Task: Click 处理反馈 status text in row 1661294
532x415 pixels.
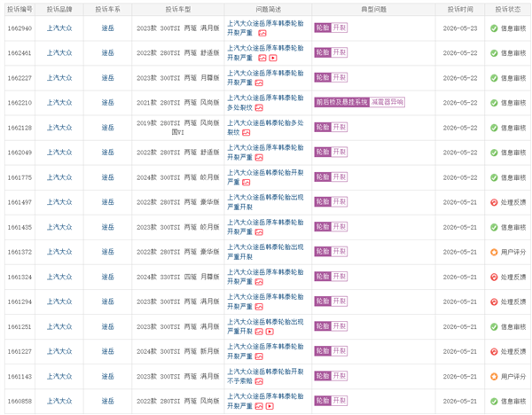Action: [513, 302]
